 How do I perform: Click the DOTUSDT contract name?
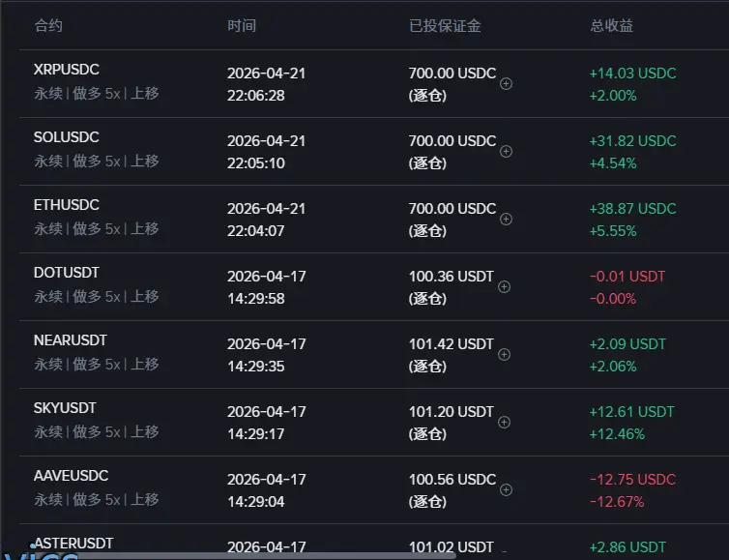point(66,274)
